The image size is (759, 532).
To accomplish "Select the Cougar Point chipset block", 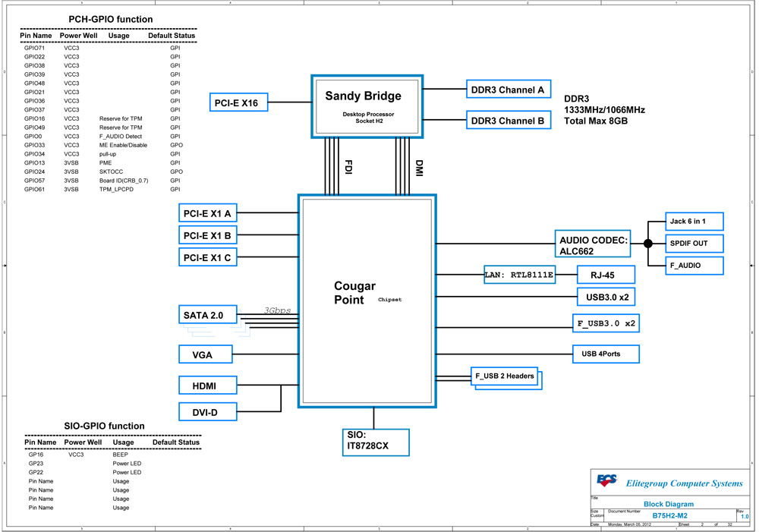I will pos(367,301).
